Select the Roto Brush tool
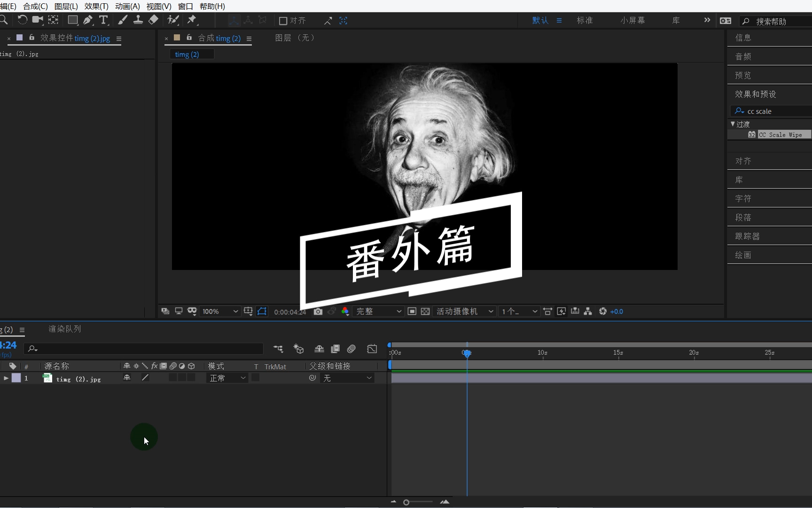812x508 pixels. pos(173,20)
